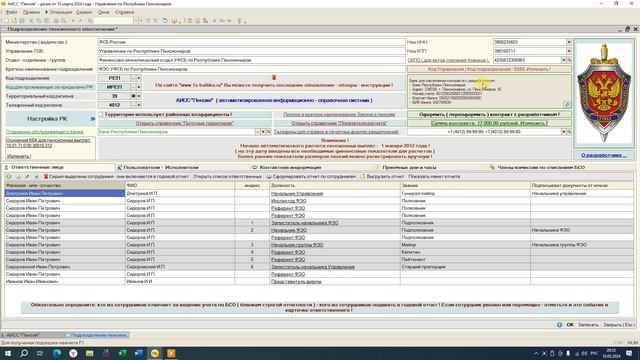Open the Наш КПП dropdown arrow
This screenshot has height=360, width=640.
point(569,51)
